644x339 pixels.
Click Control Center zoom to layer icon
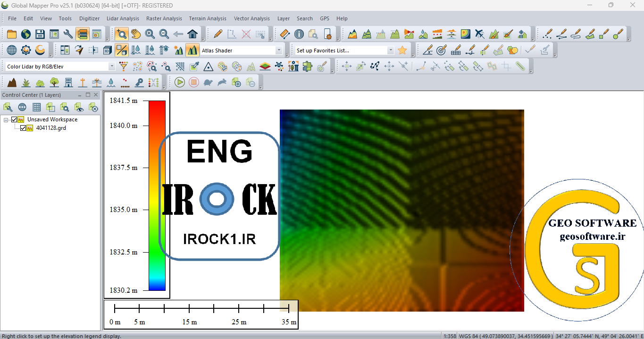65,108
